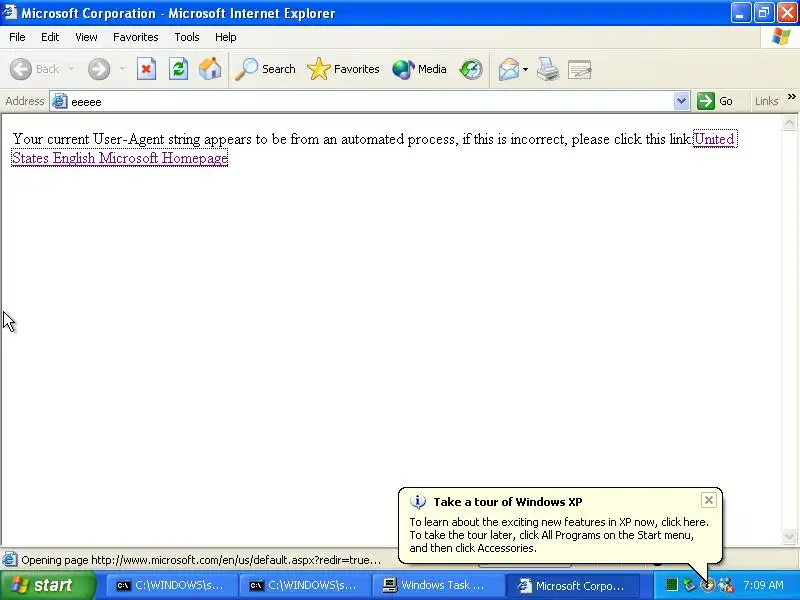Viewport: 800px width, 600px height.
Task: Click the status bar page icon
Action: coord(9,560)
